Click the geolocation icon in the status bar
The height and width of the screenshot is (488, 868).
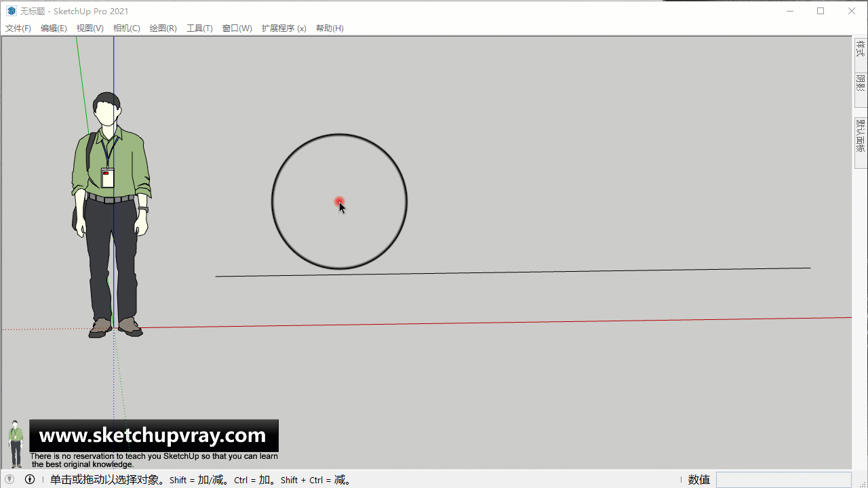(9, 479)
